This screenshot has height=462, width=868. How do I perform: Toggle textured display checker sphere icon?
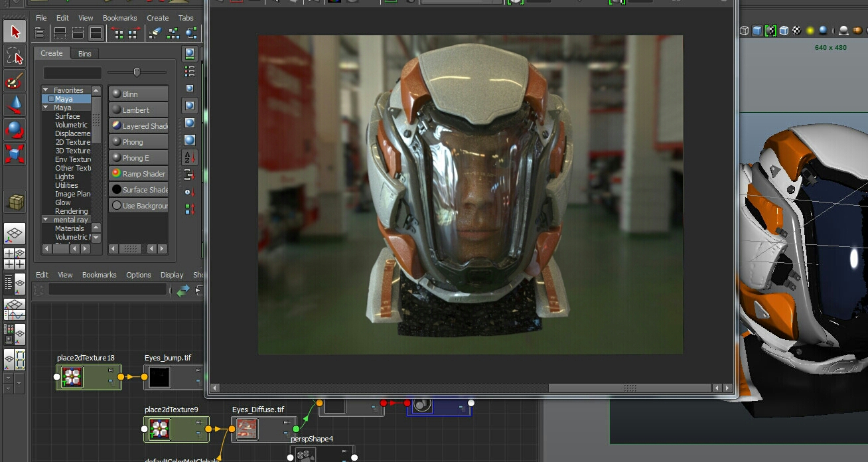tap(797, 31)
